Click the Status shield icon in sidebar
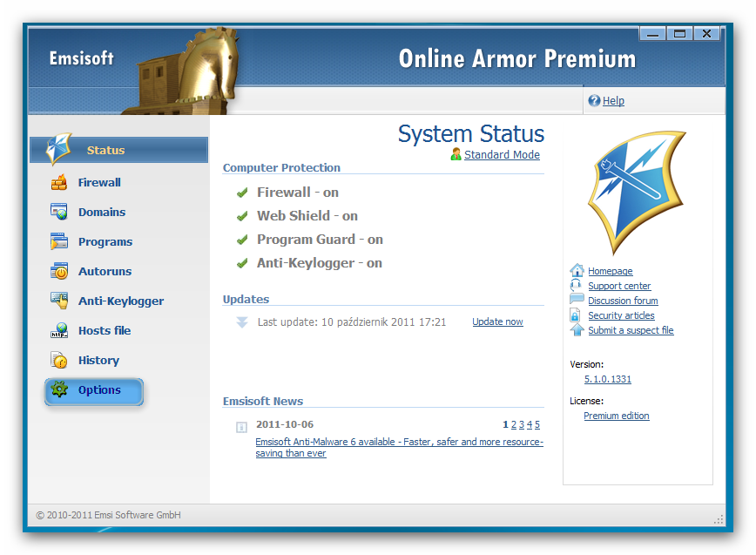The image size is (756, 555). [59, 149]
